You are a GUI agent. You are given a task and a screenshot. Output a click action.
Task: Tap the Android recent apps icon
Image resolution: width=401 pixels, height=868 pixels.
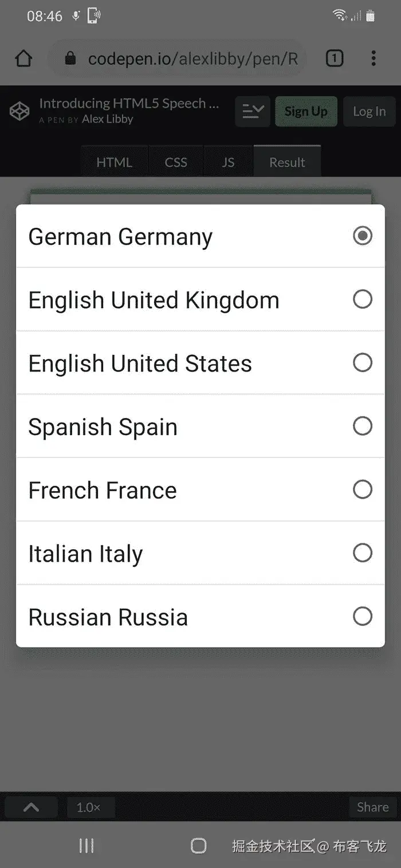87,846
